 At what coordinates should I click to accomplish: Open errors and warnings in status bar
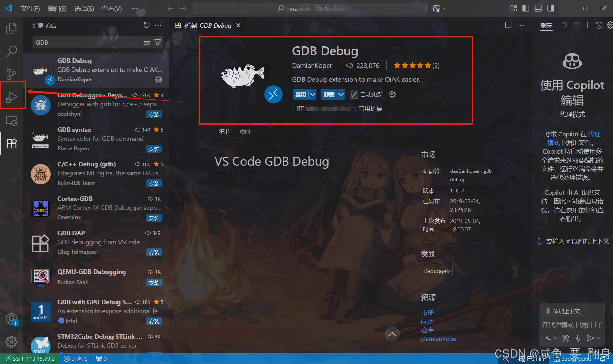[x=76, y=359]
